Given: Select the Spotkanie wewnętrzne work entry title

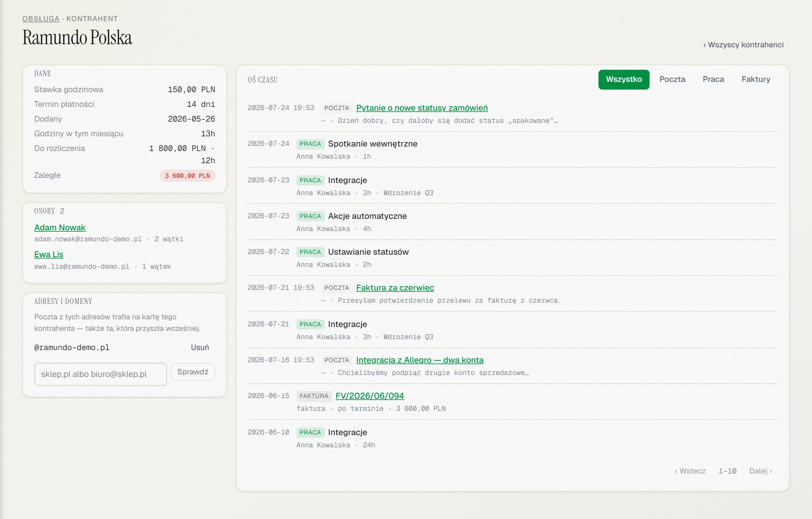Looking at the screenshot, I should tap(373, 144).
